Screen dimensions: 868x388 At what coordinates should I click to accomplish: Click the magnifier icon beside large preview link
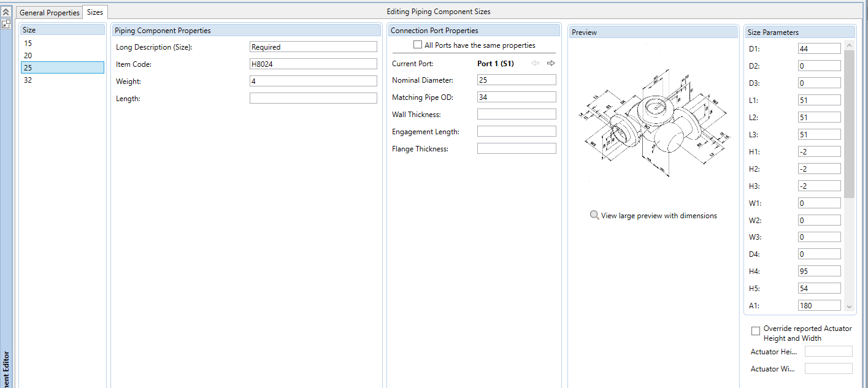[594, 215]
